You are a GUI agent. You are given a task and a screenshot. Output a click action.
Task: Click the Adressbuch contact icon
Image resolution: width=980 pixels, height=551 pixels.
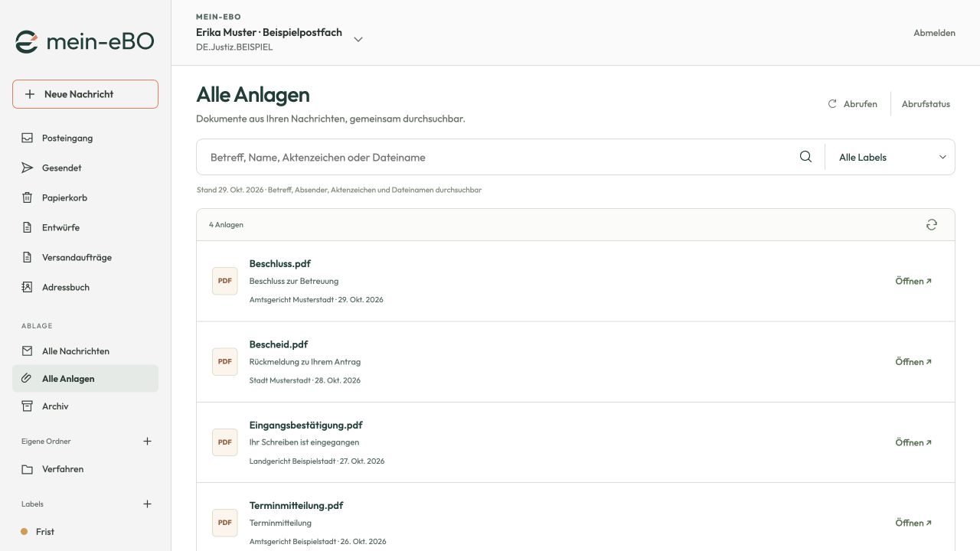[x=28, y=287]
